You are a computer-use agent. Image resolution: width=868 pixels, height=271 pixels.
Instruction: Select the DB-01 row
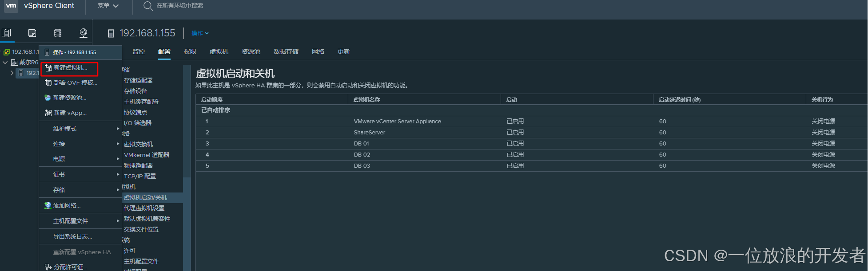pos(531,143)
